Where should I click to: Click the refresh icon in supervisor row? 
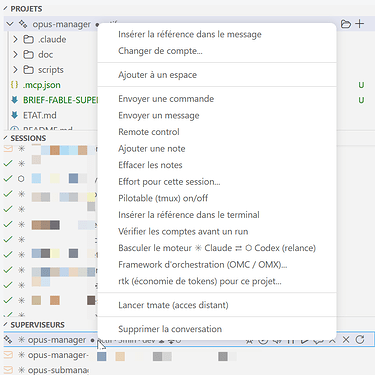(x=360, y=340)
